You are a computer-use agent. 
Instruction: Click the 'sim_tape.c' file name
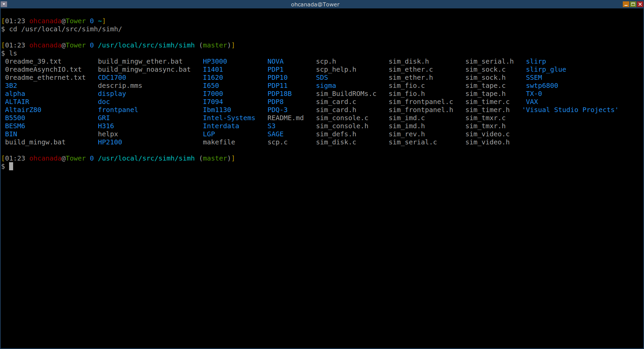[x=486, y=86]
